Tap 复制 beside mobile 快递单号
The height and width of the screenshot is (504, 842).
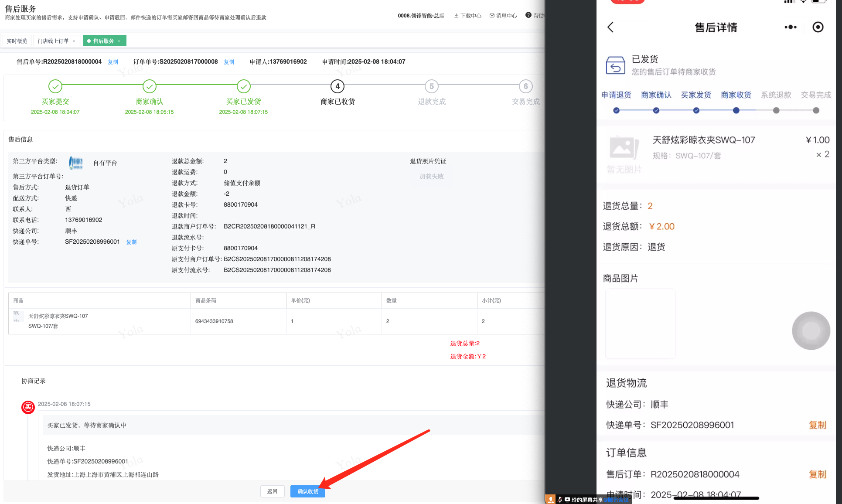[817, 425]
